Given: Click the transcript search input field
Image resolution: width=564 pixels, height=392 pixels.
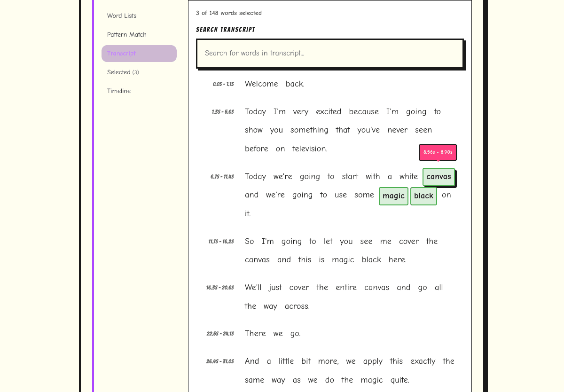Looking at the screenshot, I should coord(329,54).
